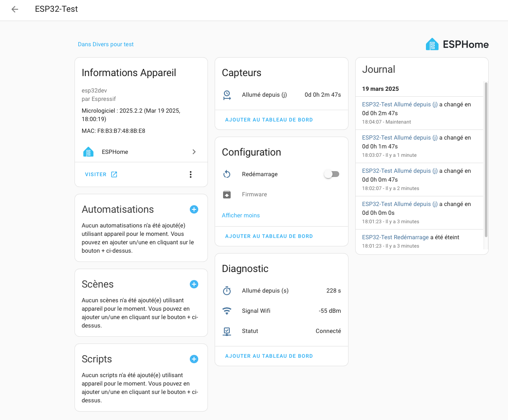This screenshot has height=420, width=508.
Task: Click the back arrow in header
Action: 15,9
